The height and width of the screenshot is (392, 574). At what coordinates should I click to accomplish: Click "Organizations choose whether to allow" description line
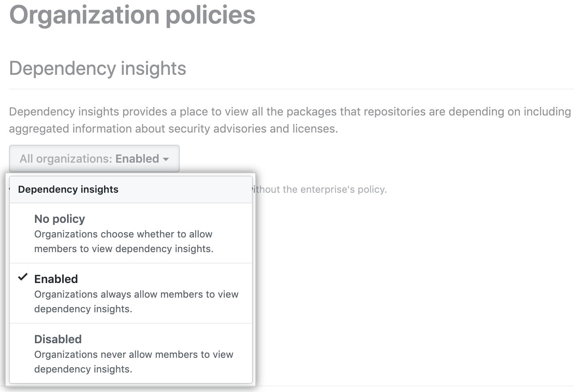point(123,234)
